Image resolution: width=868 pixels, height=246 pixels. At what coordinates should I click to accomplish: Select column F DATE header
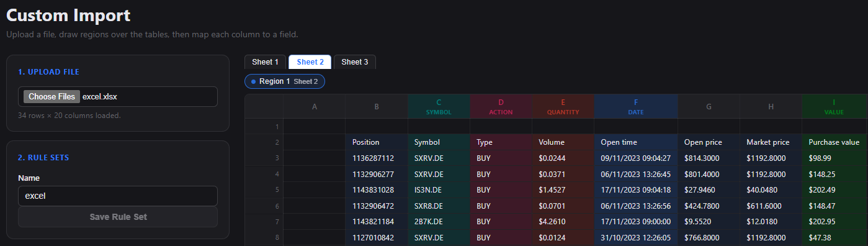click(636, 106)
